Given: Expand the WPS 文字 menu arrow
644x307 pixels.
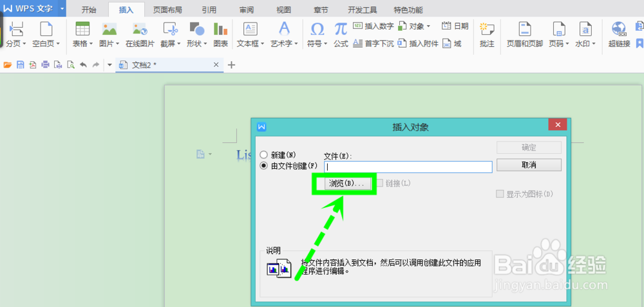Looking at the screenshot, I should point(61,8).
